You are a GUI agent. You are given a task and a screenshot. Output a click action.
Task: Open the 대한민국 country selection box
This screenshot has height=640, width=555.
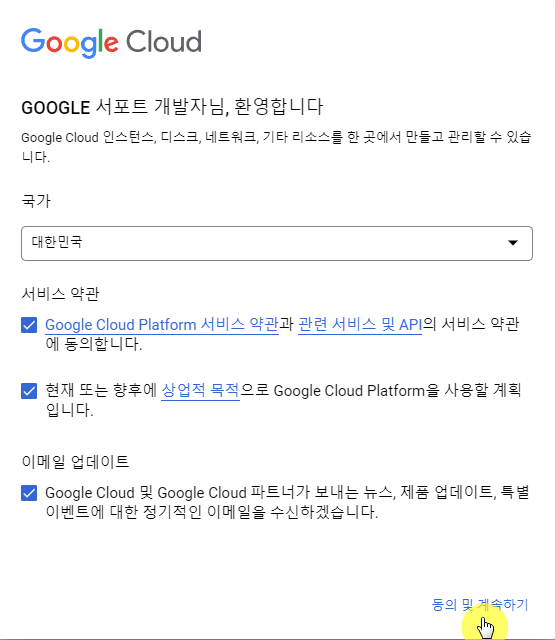[277, 243]
